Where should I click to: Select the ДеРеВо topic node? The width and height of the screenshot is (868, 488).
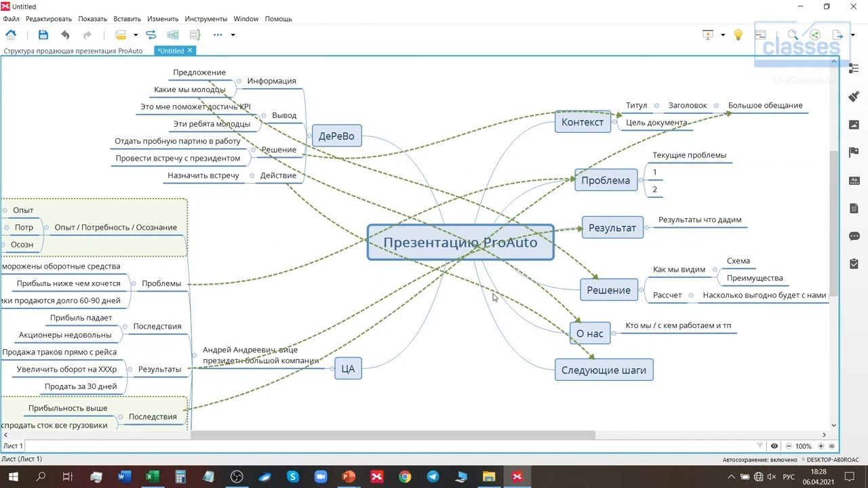[x=336, y=136]
